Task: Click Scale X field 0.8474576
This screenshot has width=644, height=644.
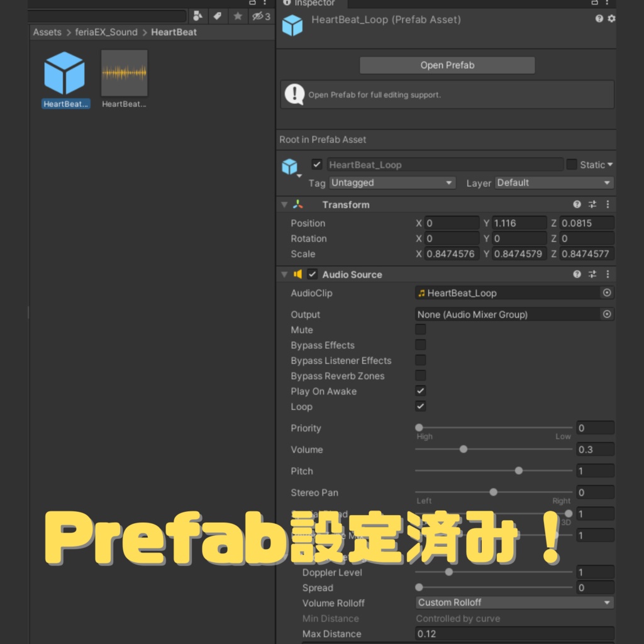Action: [452, 254]
